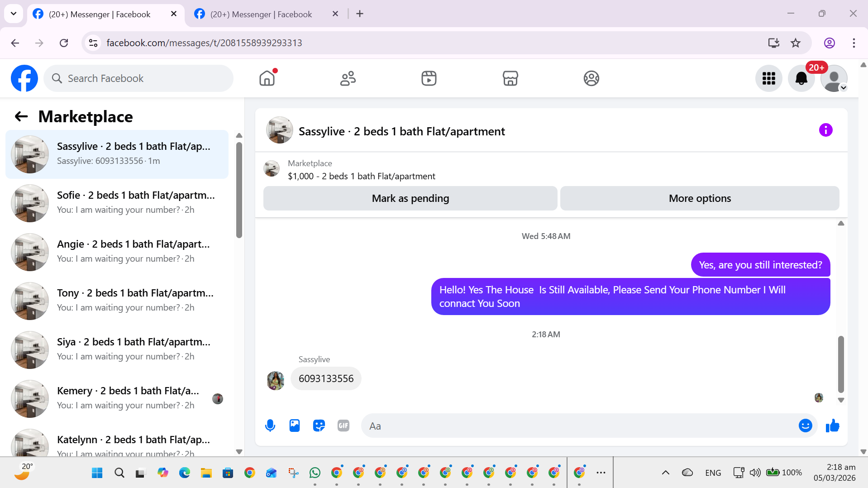
Task: Go back to the previous browser page
Action: click(x=15, y=43)
